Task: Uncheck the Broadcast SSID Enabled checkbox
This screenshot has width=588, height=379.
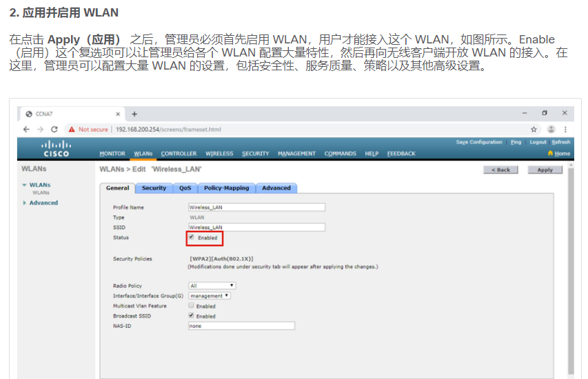Action: pyautogui.click(x=192, y=316)
